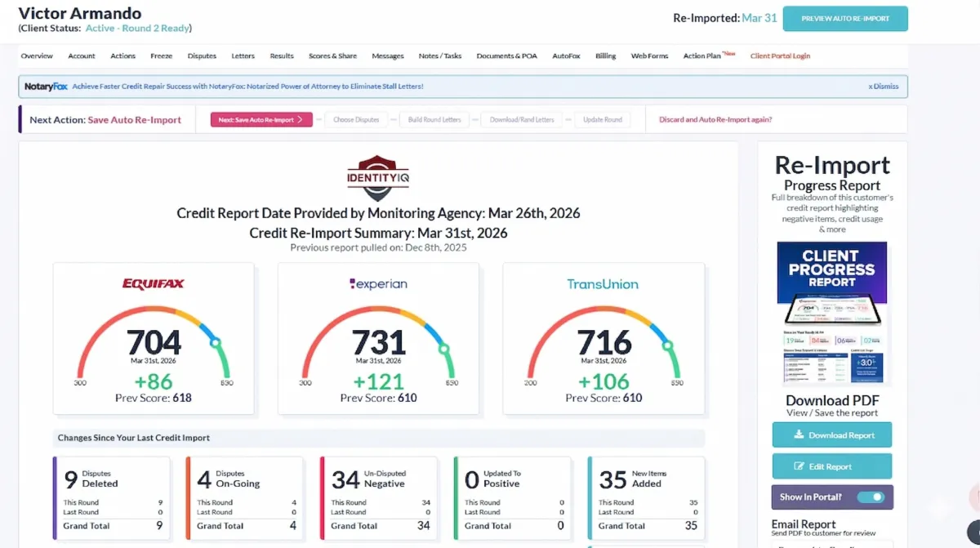Viewport: 980px width, 548px height.
Task: Switch to the Disputes tab
Action: pos(203,56)
